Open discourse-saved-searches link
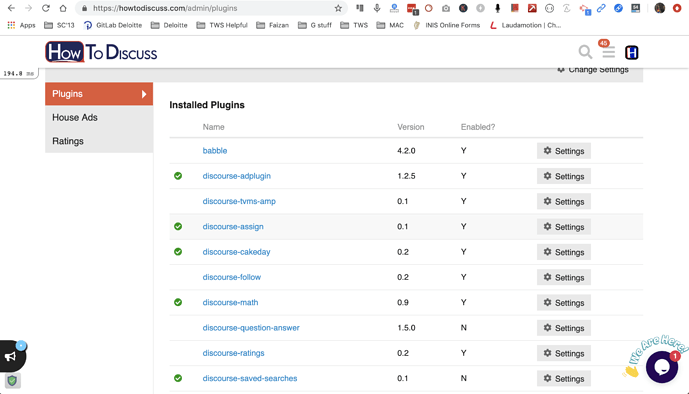Image resolution: width=689 pixels, height=394 pixels. pyautogui.click(x=250, y=378)
